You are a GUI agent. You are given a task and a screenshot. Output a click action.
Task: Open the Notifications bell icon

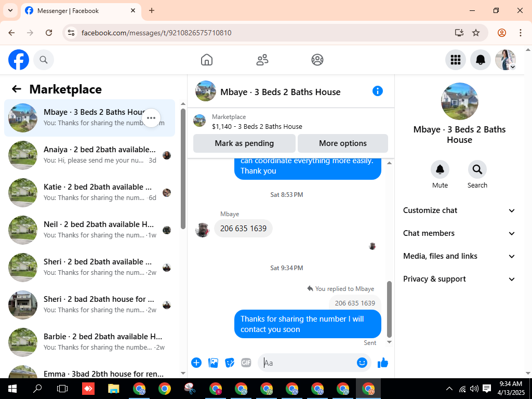click(480, 60)
